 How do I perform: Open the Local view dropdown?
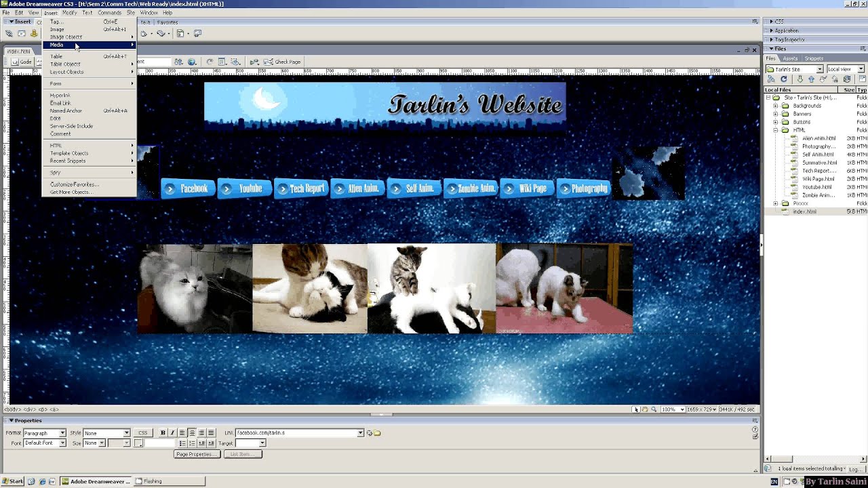coord(861,69)
